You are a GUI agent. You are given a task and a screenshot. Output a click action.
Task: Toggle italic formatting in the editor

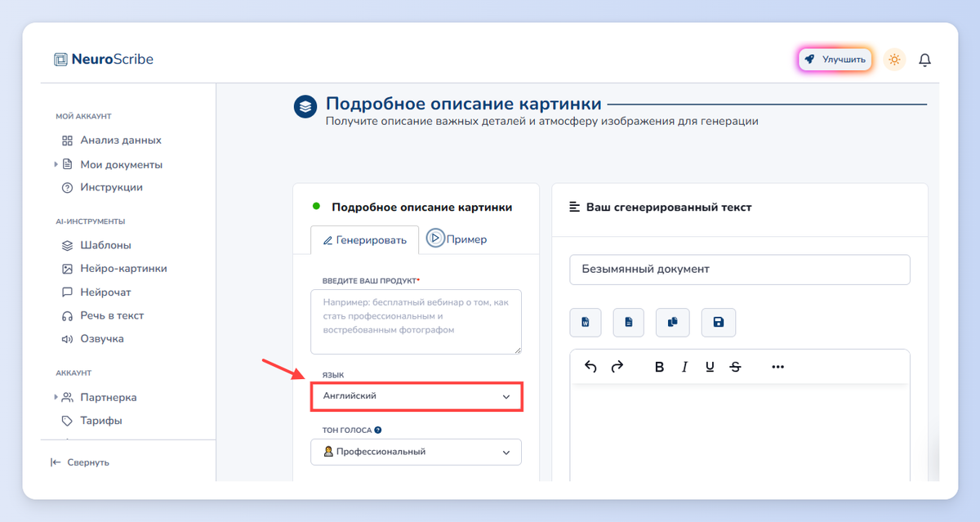[x=684, y=367]
